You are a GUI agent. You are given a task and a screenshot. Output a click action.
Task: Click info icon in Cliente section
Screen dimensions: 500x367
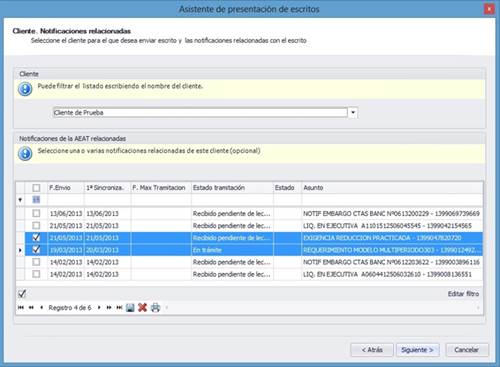pos(25,89)
